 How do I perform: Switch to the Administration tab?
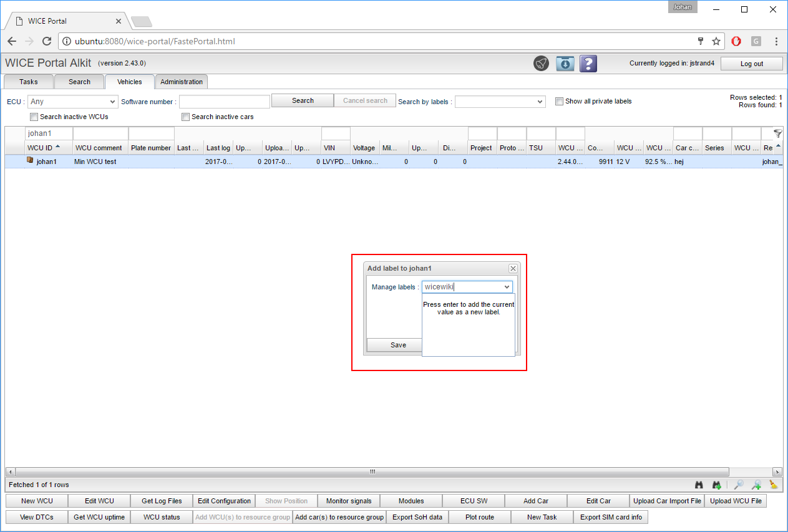pos(181,82)
